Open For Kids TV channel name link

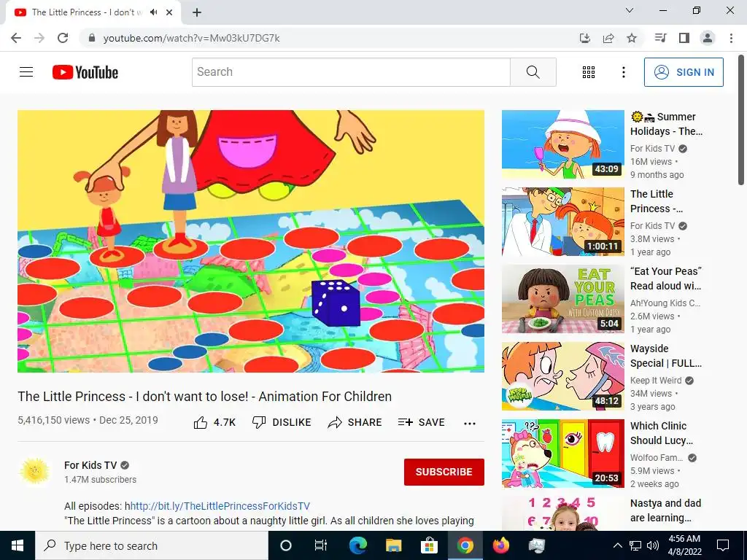[x=90, y=465]
